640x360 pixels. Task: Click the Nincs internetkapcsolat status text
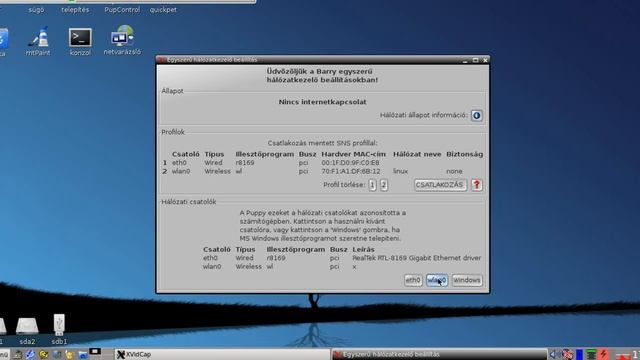[322, 102]
